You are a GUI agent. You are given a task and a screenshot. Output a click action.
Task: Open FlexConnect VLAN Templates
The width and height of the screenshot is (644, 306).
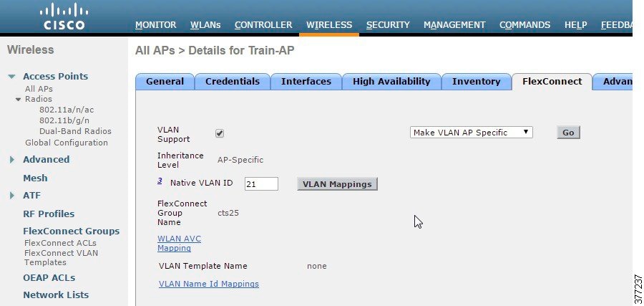pos(62,257)
